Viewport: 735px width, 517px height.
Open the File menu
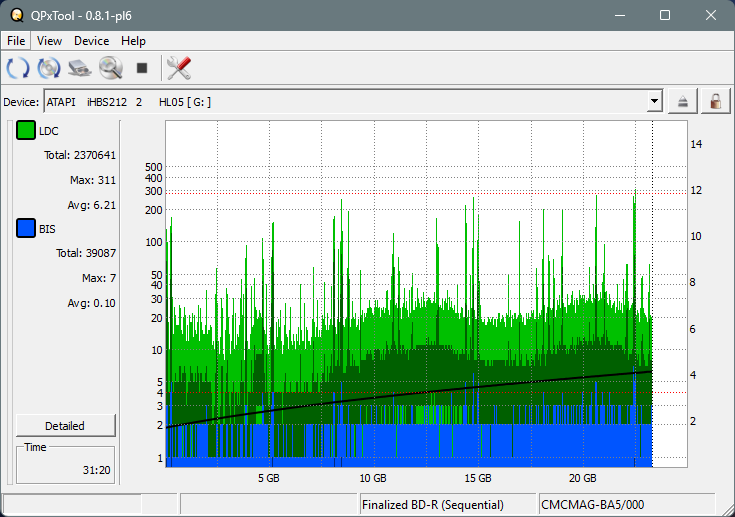16,41
